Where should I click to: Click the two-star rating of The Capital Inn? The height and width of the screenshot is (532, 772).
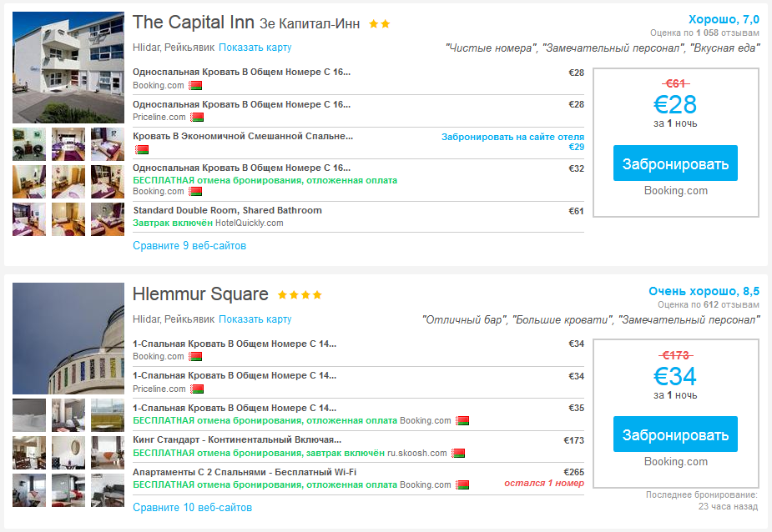pyautogui.click(x=380, y=24)
